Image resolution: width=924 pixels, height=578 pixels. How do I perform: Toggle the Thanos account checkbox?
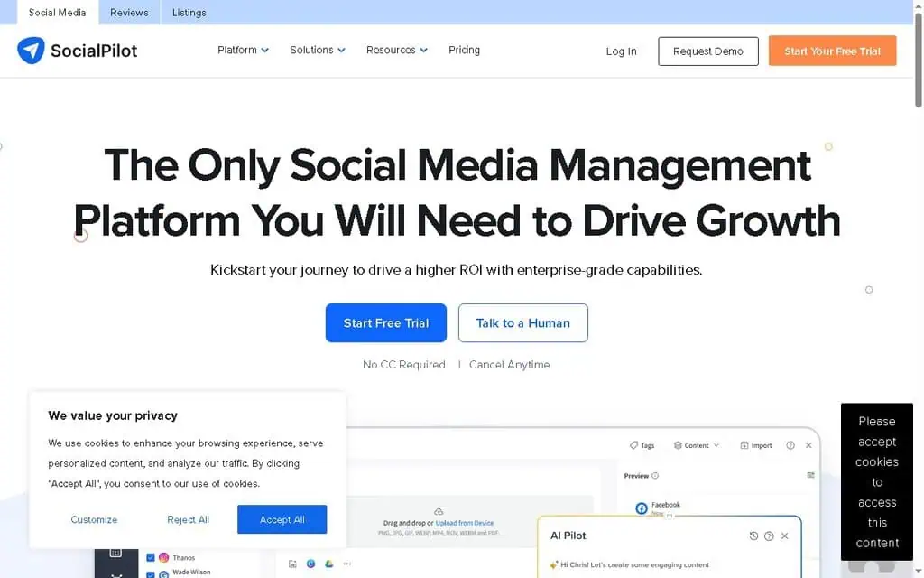click(151, 557)
